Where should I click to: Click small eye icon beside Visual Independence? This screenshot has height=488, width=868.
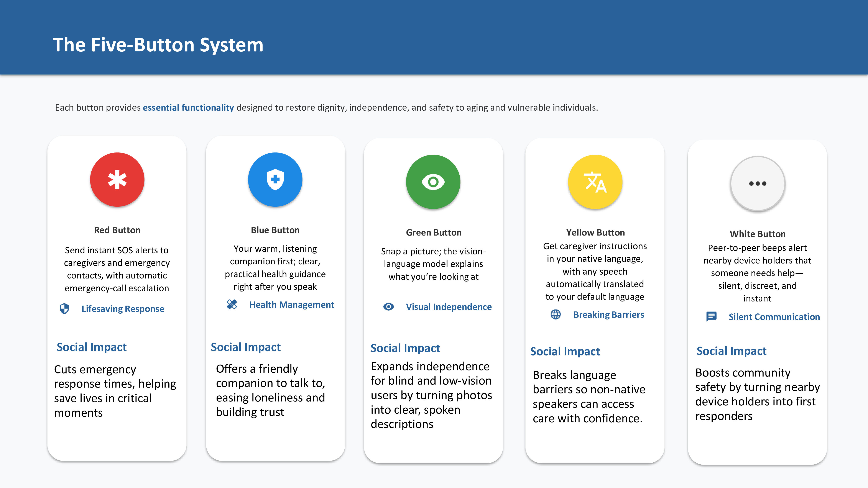388,306
